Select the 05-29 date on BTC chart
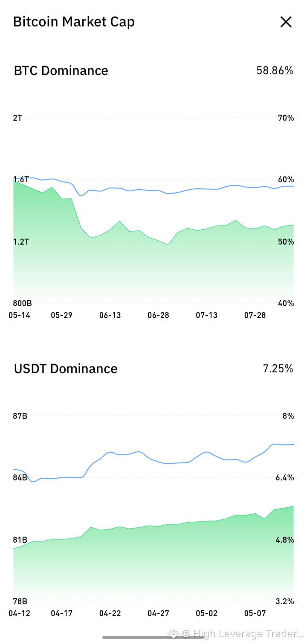The width and height of the screenshot is (307, 644). (x=61, y=315)
